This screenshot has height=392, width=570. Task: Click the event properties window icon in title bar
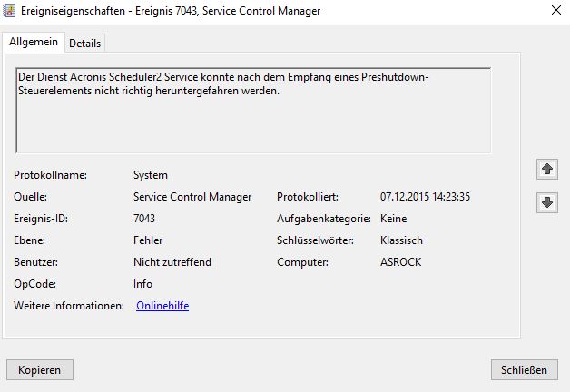coord(10,11)
